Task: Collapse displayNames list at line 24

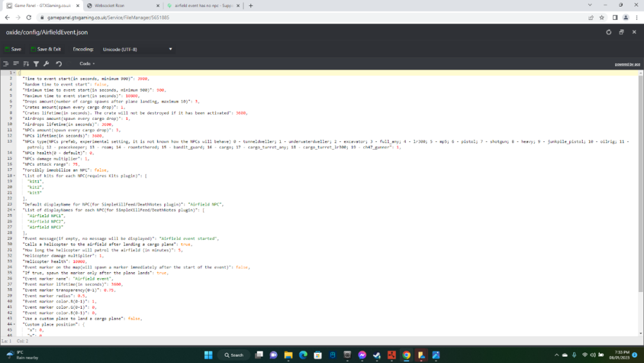Action: [x=14, y=210]
